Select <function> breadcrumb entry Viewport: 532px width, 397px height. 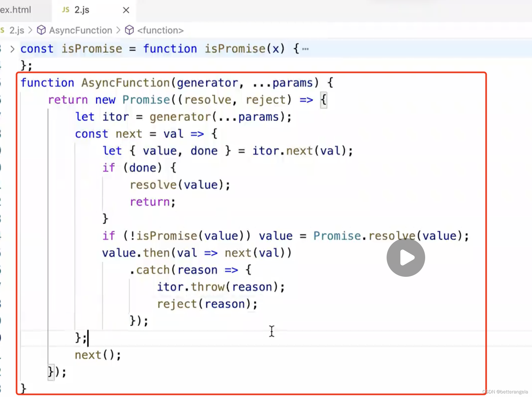(x=161, y=30)
